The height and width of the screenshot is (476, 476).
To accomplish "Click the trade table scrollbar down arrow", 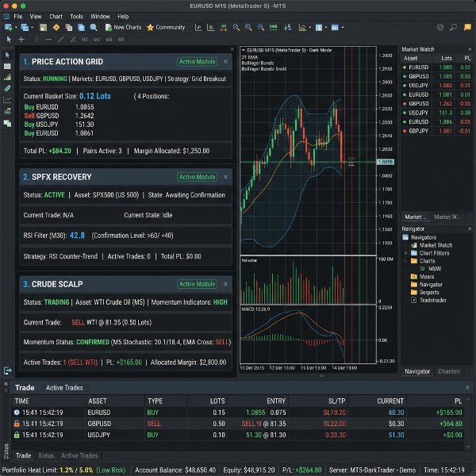I will tap(467, 447).
